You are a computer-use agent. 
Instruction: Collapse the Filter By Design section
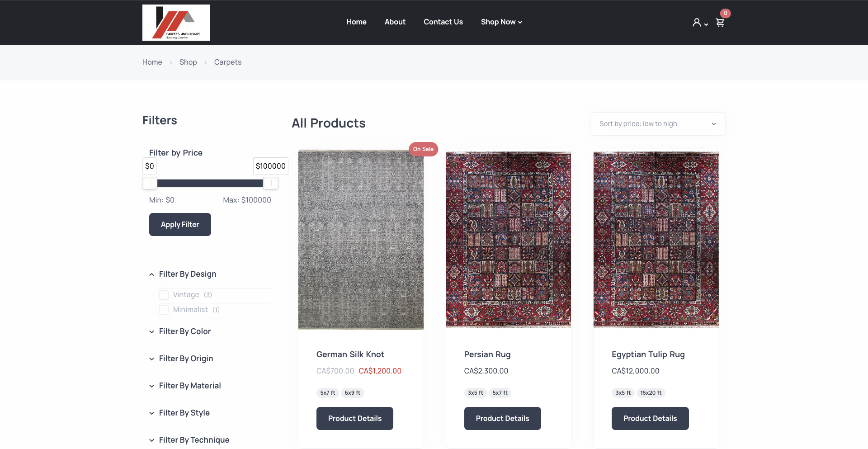pos(151,274)
